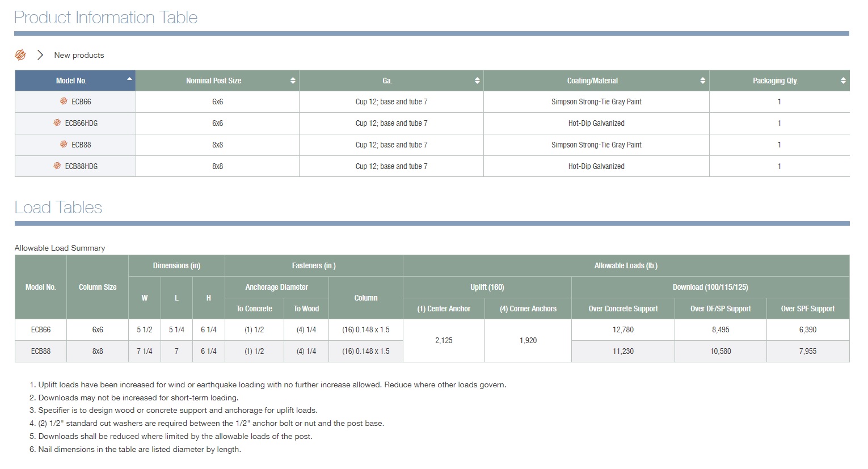Screen dimensions: 868x469
Task: Click the chevron arrow before New products
Action: (x=40, y=55)
